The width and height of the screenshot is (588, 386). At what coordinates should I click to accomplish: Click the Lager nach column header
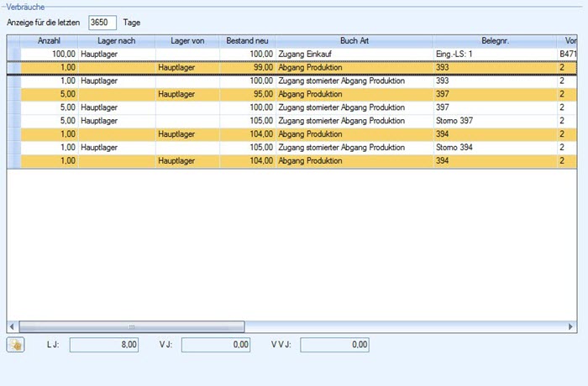point(116,40)
